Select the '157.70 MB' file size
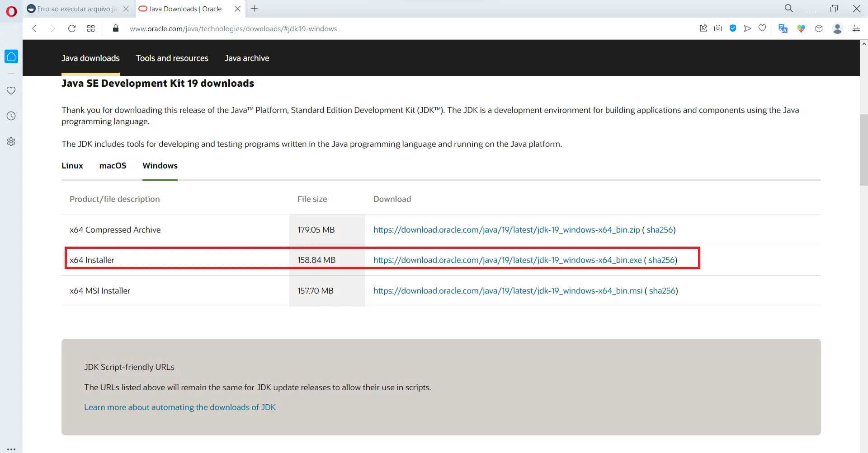This screenshot has width=868, height=453. coord(316,291)
